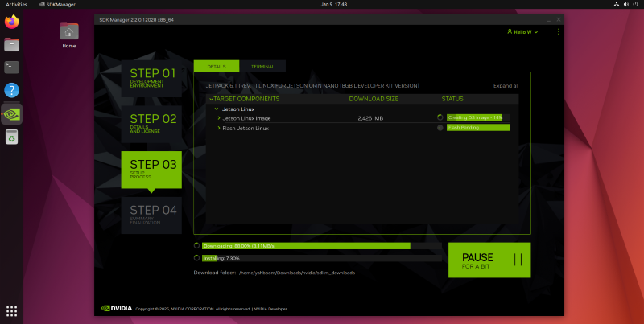Switch to the Terminal tab
The width and height of the screenshot is (644, 324).
click(262, 66)
